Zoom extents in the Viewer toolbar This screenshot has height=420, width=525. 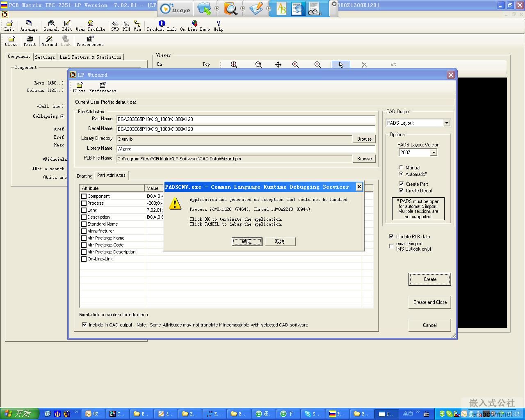click(234, 64)
